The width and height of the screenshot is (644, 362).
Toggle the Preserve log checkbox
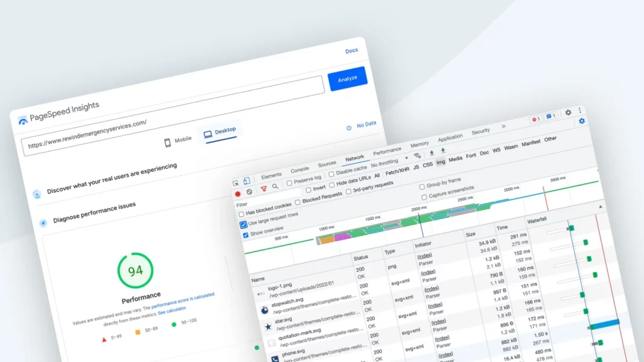tap(289, 183)
